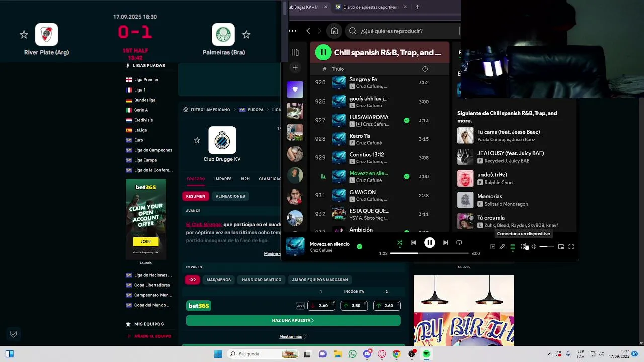
Task: Play queue item Tu cama (feat. Jesse Baez)
Action: (x=515, y=136)
